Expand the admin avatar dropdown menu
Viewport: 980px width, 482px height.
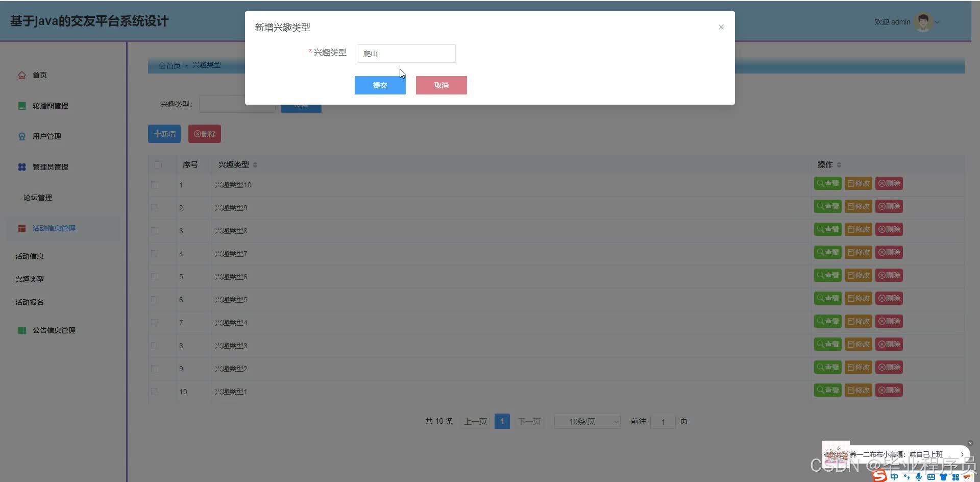[937, 22]
